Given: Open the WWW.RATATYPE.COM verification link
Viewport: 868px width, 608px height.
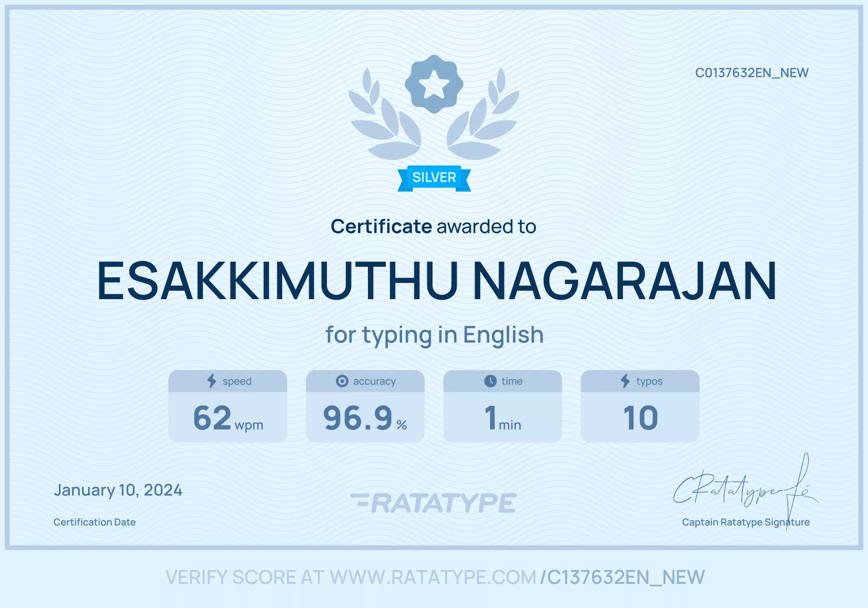Looking at the screenshot, I should 433,577.
